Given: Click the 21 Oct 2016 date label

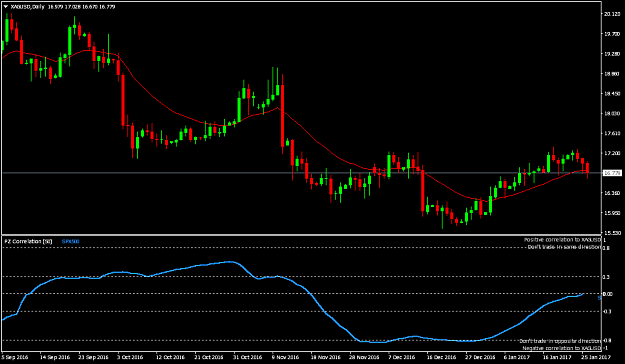Looking at the screenshot, I should 209,357.
